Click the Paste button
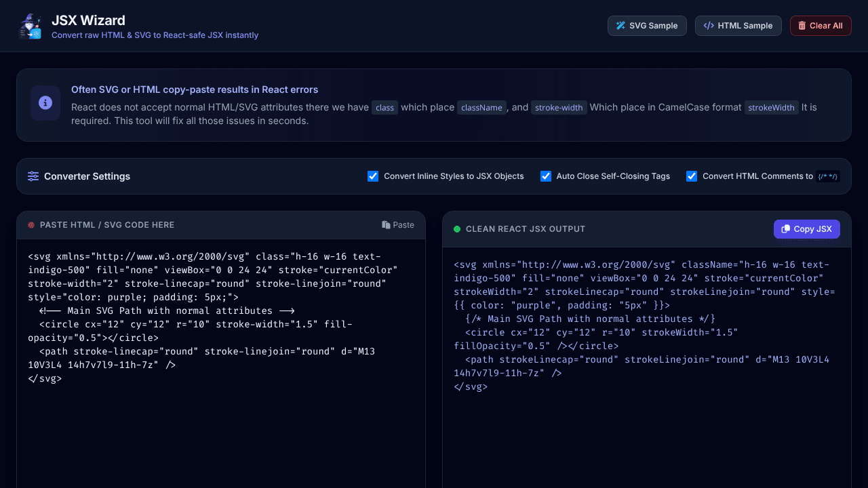This screenshot has width=868, height=488. (398, 225)
